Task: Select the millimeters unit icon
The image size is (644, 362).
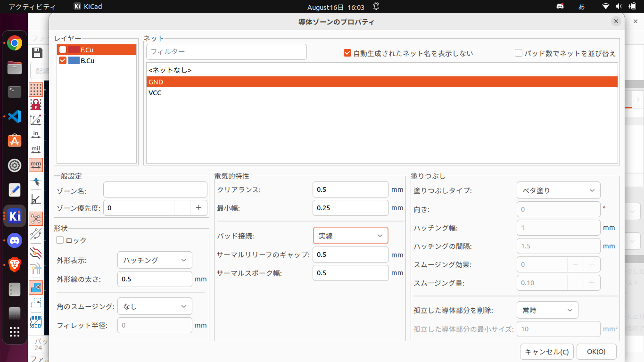Action: (x=36, y=165)
